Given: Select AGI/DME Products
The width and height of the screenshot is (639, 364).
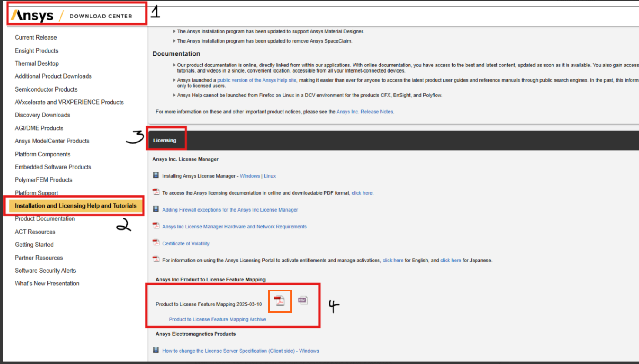Looking at the screenshot, I should pyautogui.click(x=39, y=128).
